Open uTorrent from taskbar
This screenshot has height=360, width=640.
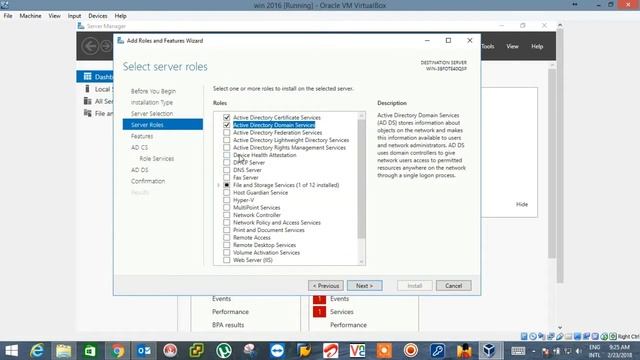224,351
